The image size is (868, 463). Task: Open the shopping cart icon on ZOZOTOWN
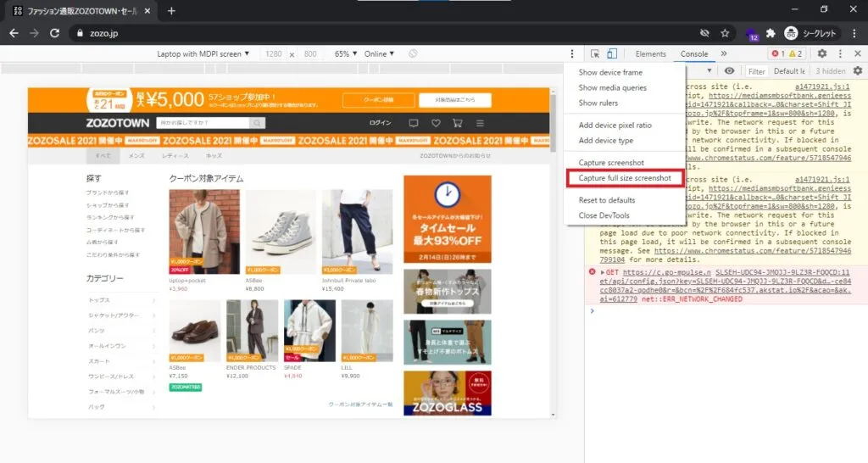click(x=457, y=123)
